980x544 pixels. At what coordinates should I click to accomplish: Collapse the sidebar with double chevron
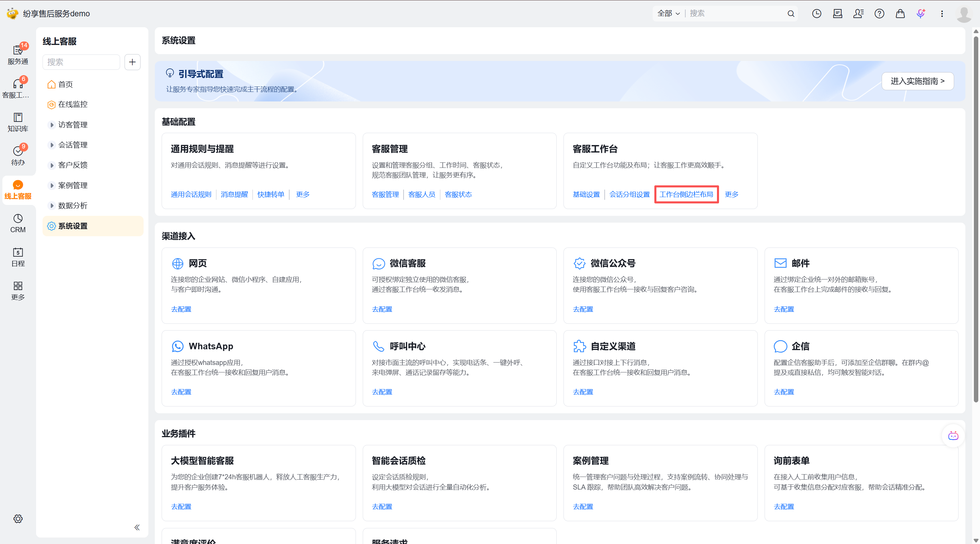point(137,527)
